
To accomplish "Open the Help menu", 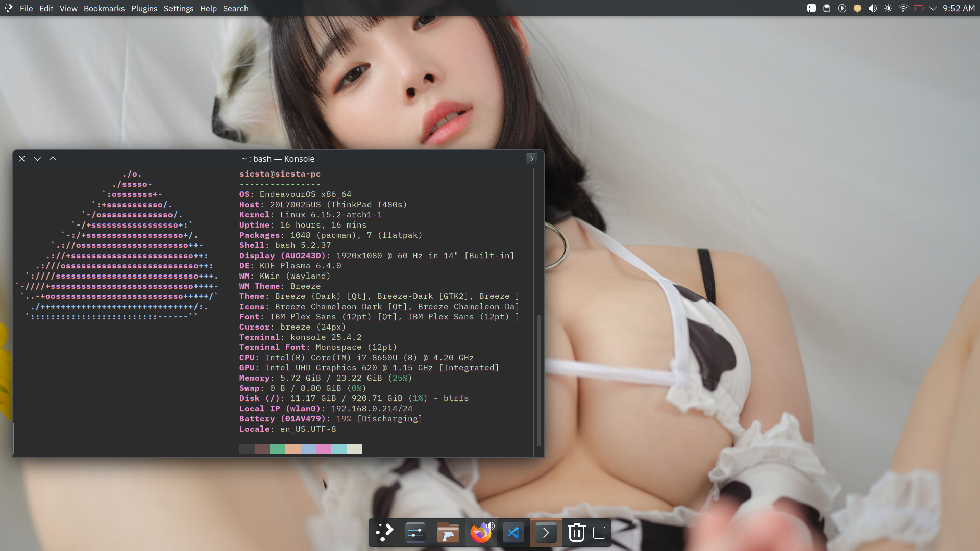I will (x=208, y=8).
